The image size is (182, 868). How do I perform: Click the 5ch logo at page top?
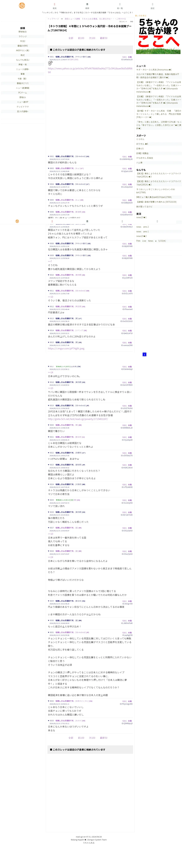tap(22, 5)
